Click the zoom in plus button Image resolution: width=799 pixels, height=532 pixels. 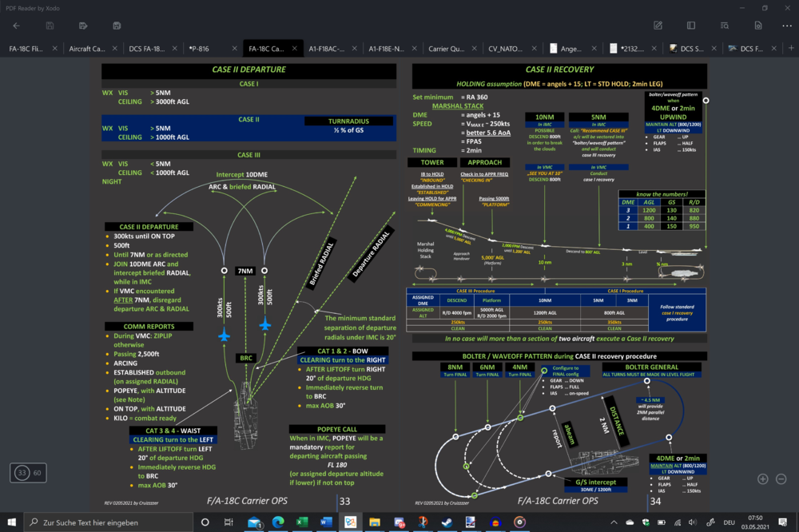[762, 478]
